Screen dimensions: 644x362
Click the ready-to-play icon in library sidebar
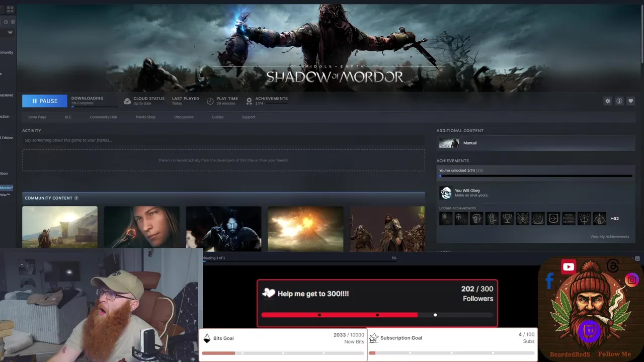click(13, 22)
